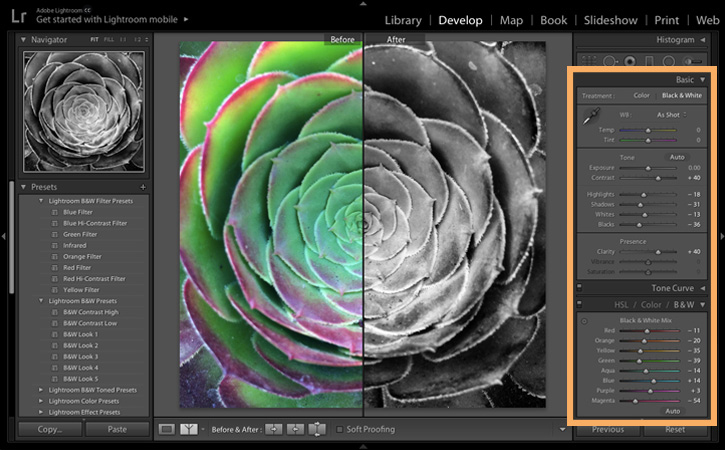Click the Navigator preview thumbnail
The height and width of the screenshot is (450, 725).
tap(84, 111)
